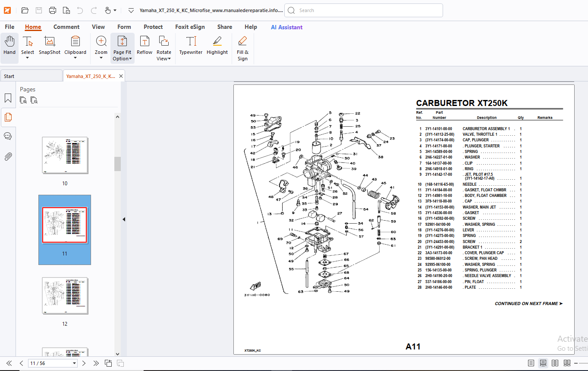588x371 pixels.
Task: Open the Form ribbon tab
Action: click(x=124, y=27)
